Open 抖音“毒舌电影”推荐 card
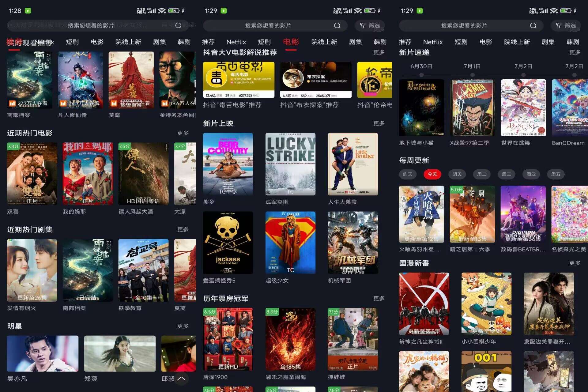This screenshot has width=588, height=392. coord(239,80)
